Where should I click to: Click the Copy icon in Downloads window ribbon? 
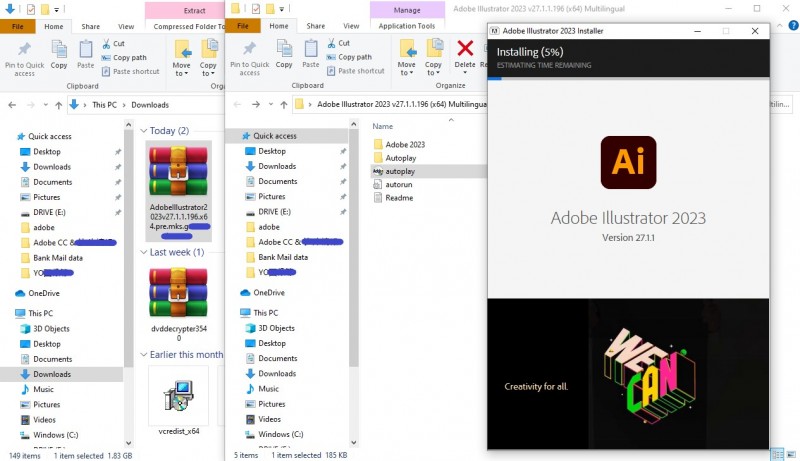(x=59, y=54)
